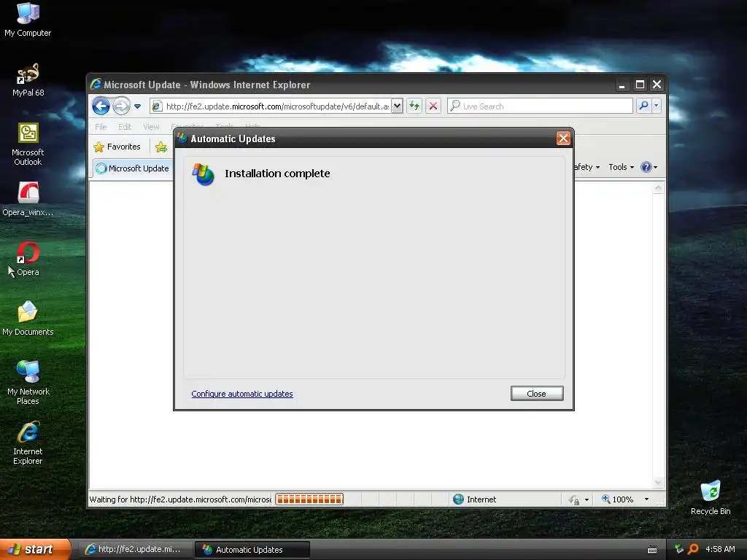This screenshot has width=747, height=560.
Task: Open the View menu in Internet Explorer
Action: coord(151,127)
